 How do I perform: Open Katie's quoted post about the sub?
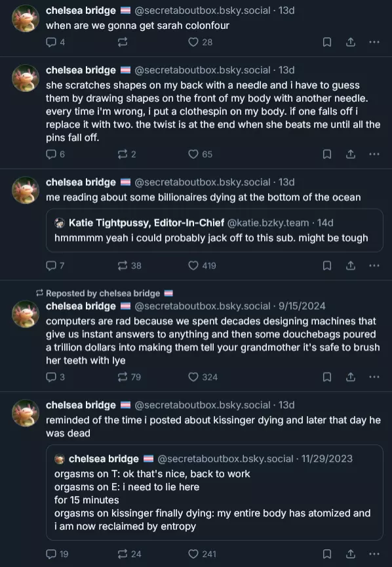pos(214,230)
